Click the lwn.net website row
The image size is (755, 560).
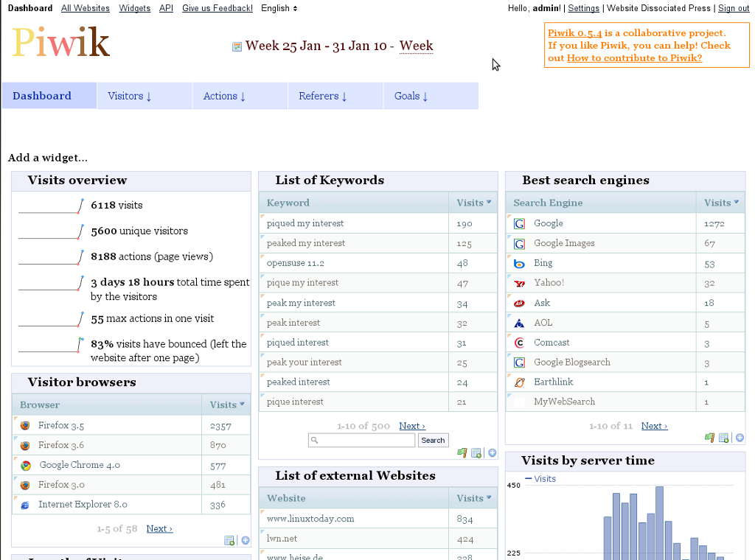click(378, 539)
